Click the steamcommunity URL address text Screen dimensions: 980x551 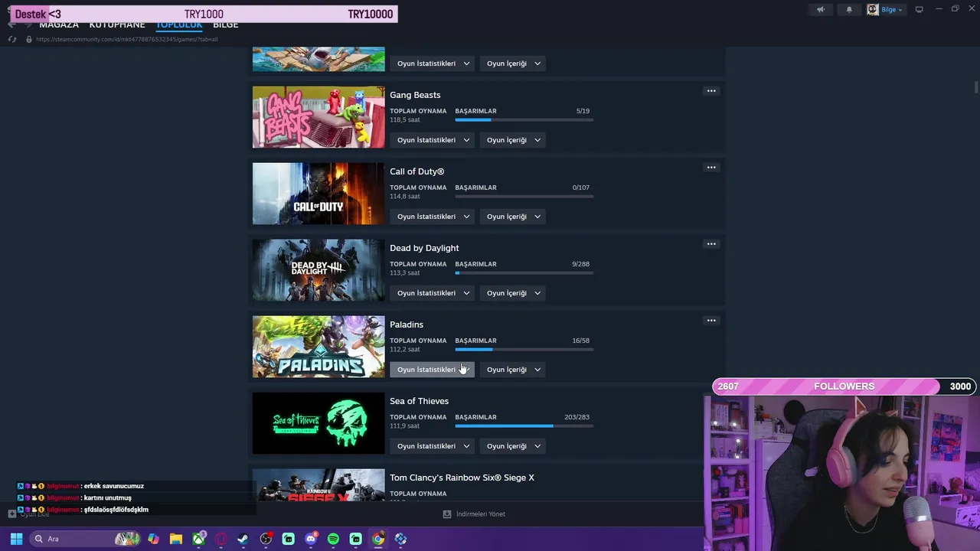tap(127, 39)
